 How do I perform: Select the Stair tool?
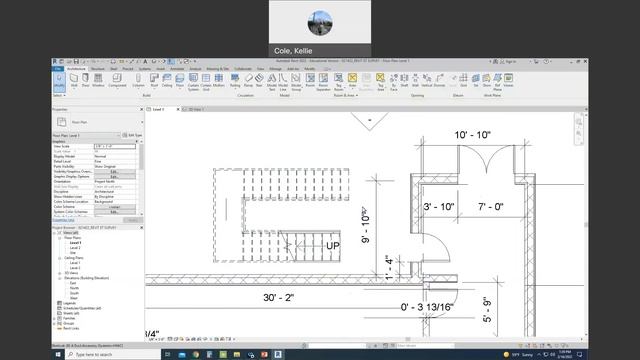259,80
